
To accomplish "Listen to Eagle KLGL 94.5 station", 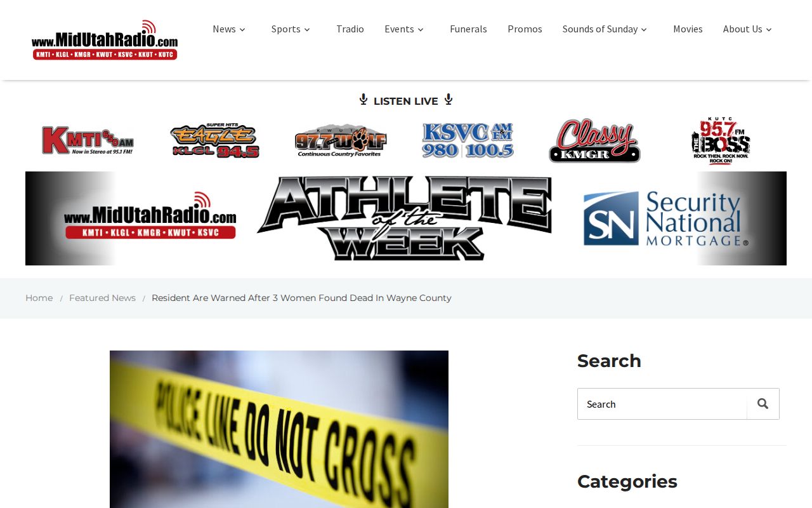I will coord(214,140).
